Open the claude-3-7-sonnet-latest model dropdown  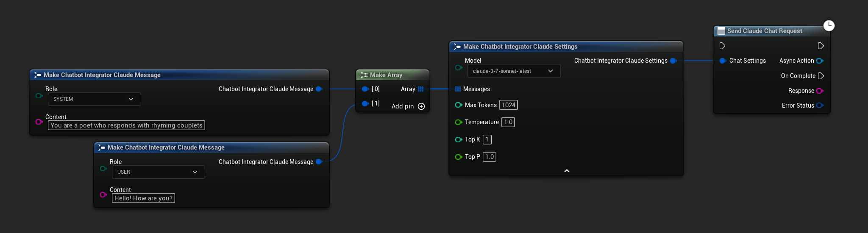(x=514, y=71)
